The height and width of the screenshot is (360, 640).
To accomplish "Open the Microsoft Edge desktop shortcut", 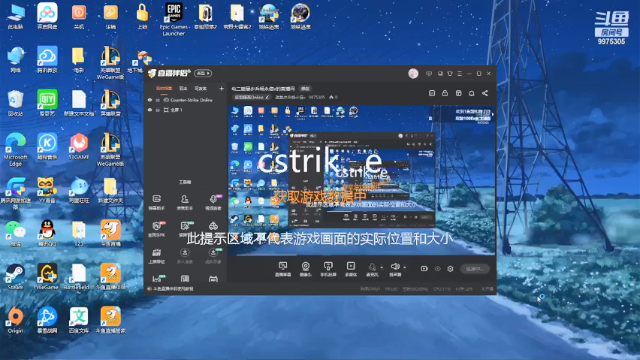I will click(16, 149).
